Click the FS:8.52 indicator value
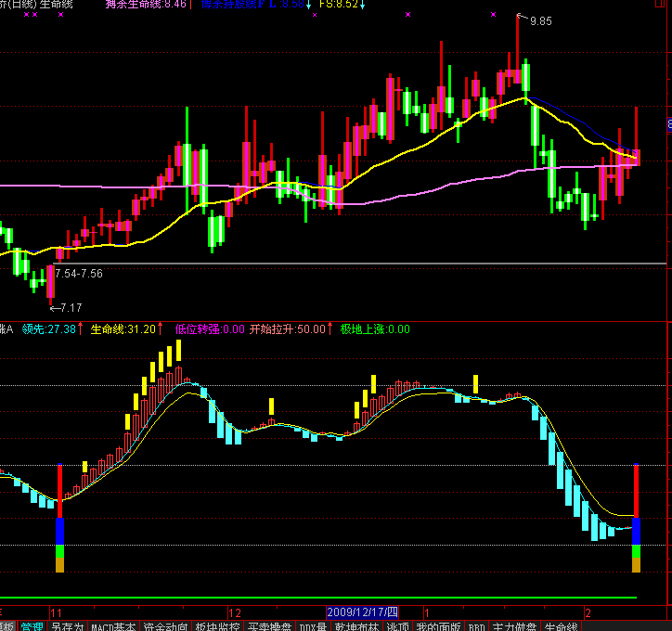 pos(339,5)
